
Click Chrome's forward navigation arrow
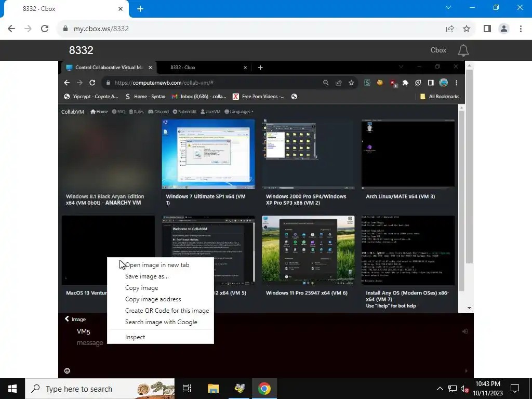pyautogui.click(x=28, y=29)
